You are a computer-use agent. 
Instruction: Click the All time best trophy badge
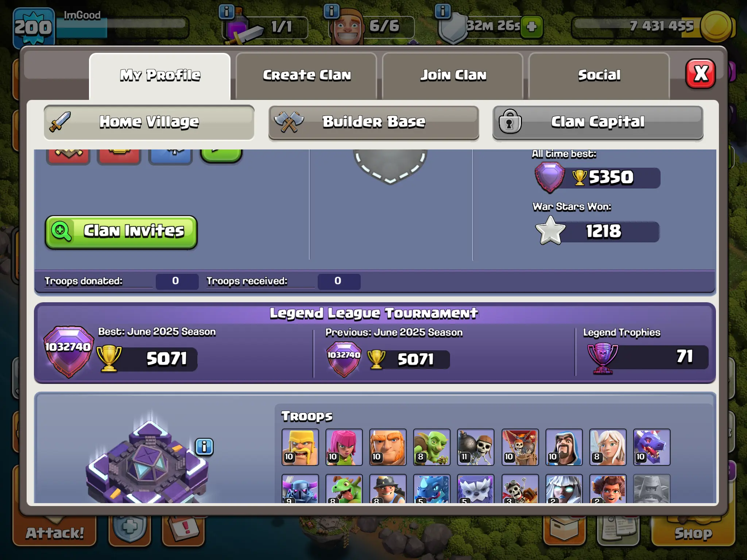click(549, 178)
